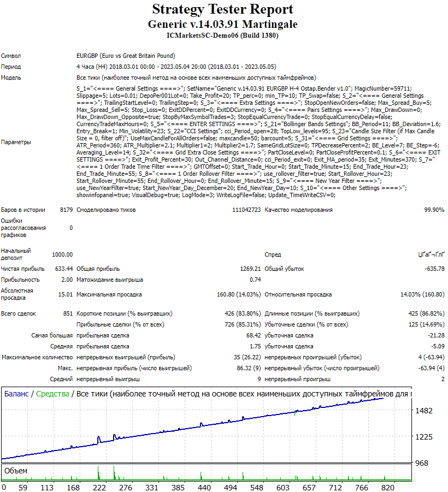Click the Общий убыток value -635.78
This screenshot has width=448, height=492.
[434, 269]
